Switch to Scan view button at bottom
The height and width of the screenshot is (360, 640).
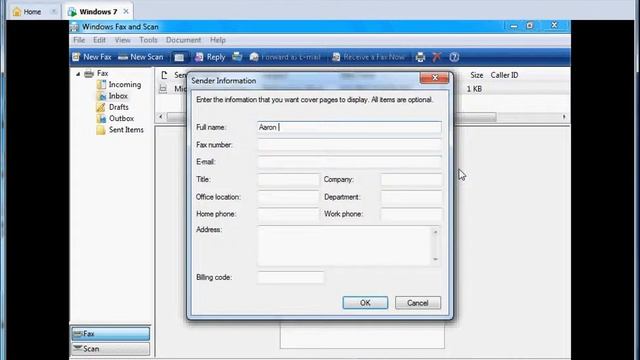coord(110,349)
